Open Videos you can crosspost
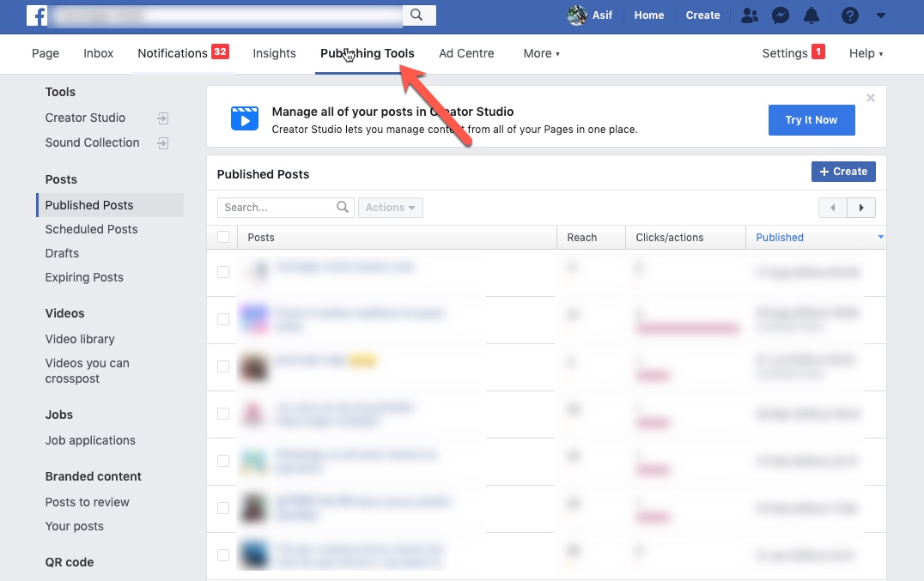This screenshot has width=924, height=581. click(x=88, y=371)
